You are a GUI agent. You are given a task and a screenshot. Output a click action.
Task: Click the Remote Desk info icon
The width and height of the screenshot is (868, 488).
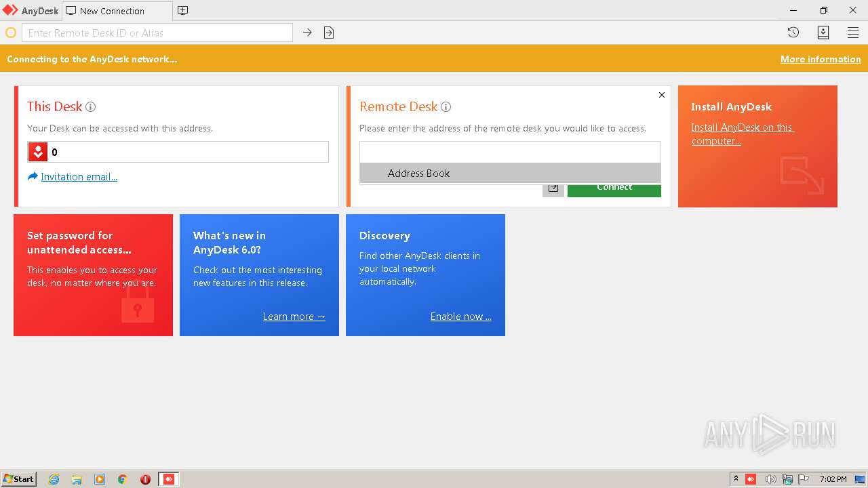(x=446, y=107)
